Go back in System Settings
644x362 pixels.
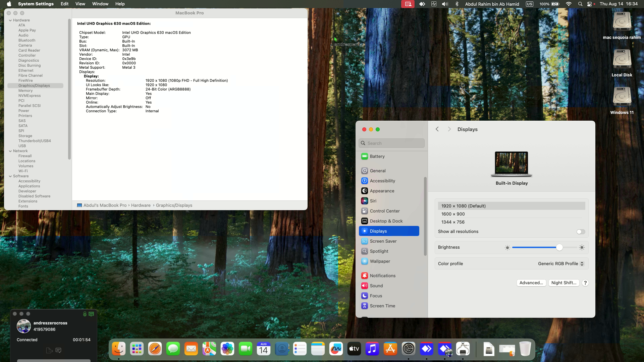pyautogui.click(x=437, y=129)
